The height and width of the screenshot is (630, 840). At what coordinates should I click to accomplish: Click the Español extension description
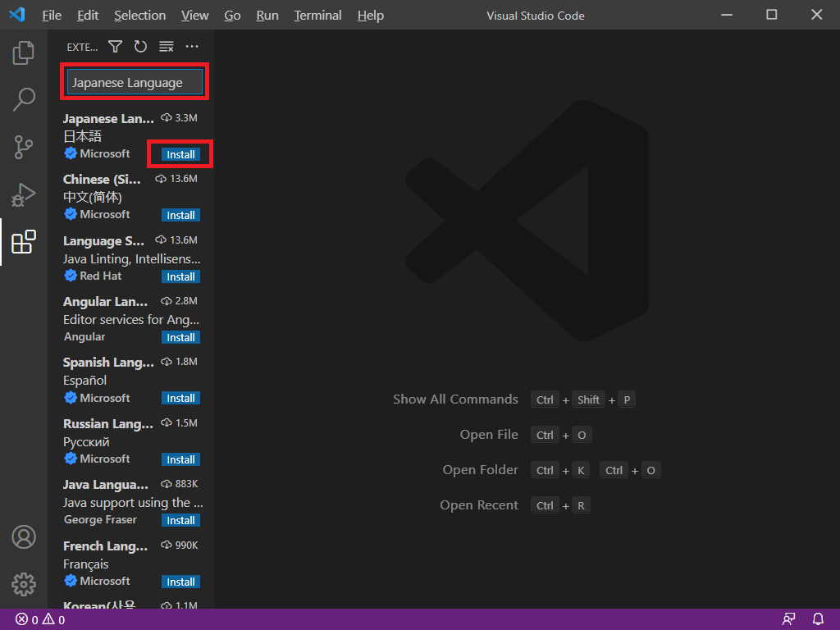coord(84,381)
